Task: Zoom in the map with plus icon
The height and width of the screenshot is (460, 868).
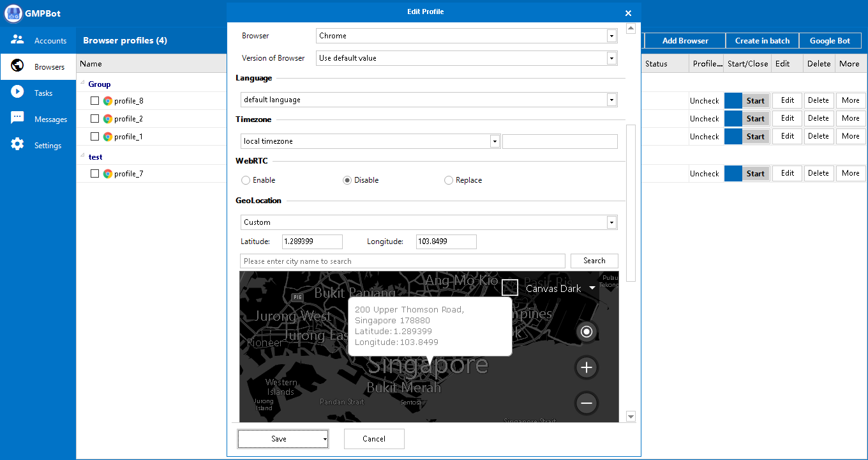Action: pos(587,367)
